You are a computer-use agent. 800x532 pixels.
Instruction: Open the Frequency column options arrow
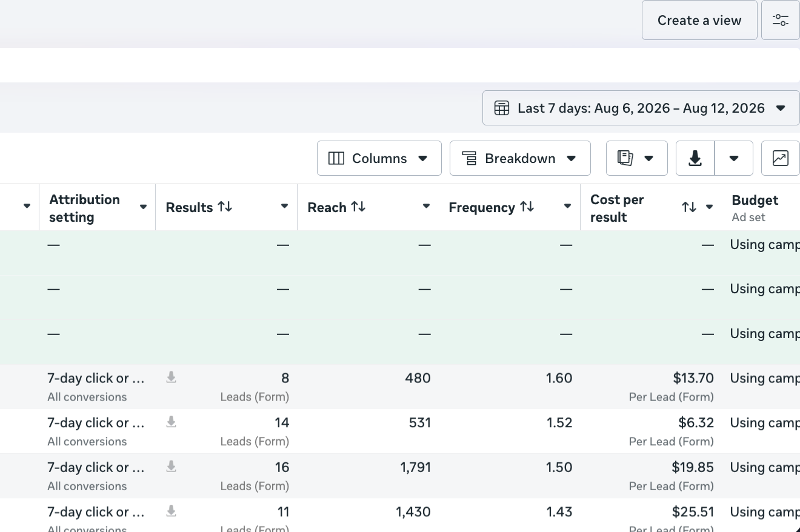pos(567,207)
